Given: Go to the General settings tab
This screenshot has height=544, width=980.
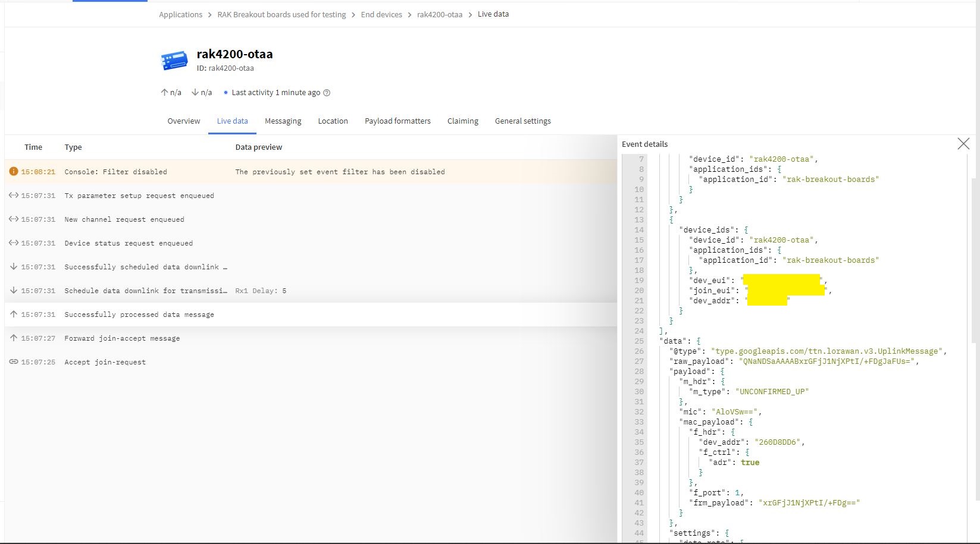Looking at the screenshot, I should (x=522, y=121).
